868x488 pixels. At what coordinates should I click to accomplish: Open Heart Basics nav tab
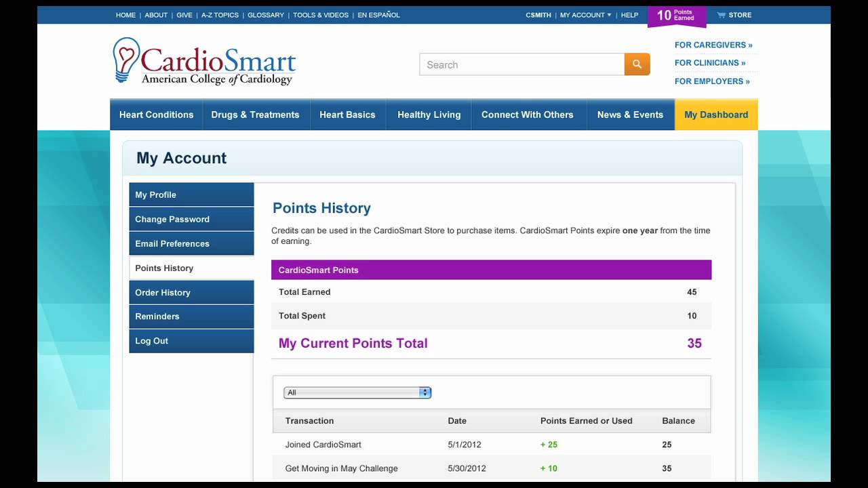(x=347, y=115)
